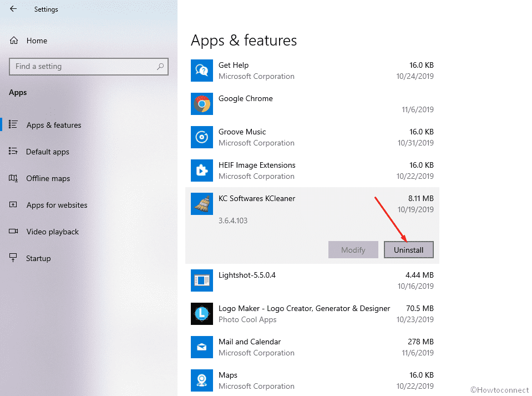Click the 278 MB size value
The image size is (532, 396).
[420, 342]
